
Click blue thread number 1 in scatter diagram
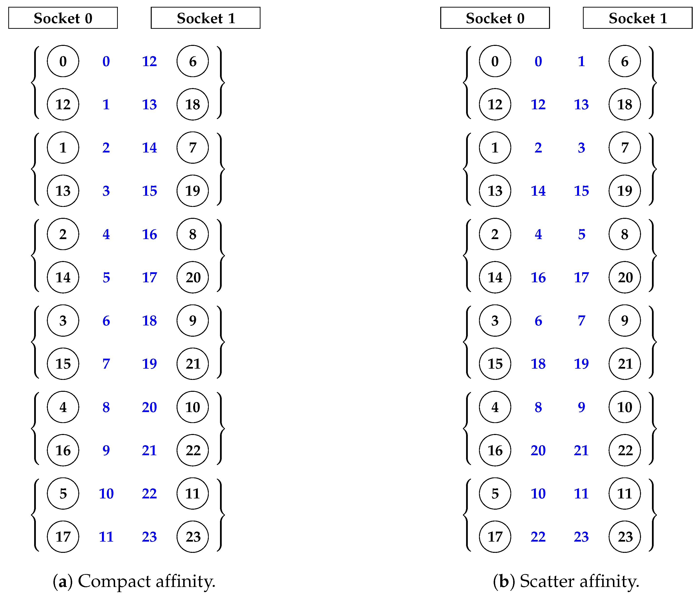pyautogui.click(x=581, y=61)
